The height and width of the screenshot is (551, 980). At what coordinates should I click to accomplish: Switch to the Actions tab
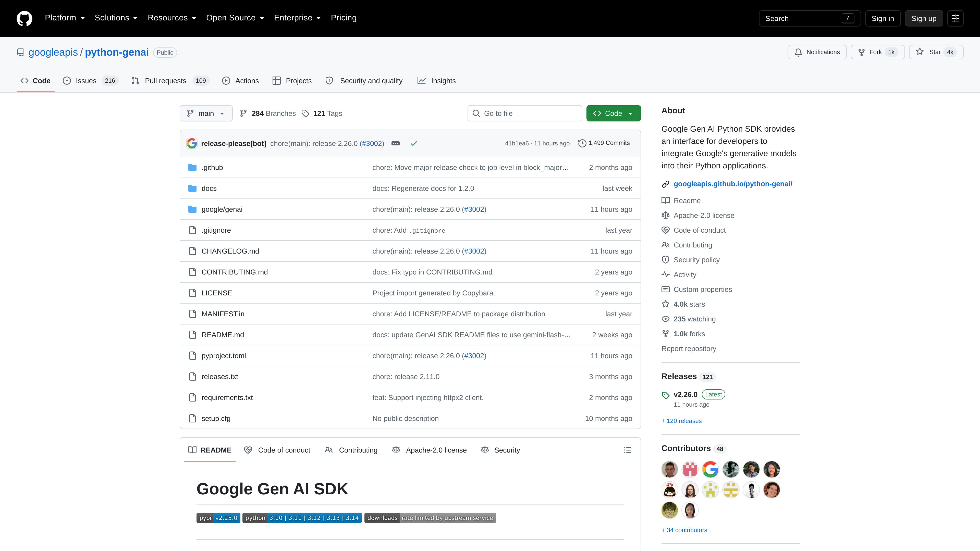[240, 81]
